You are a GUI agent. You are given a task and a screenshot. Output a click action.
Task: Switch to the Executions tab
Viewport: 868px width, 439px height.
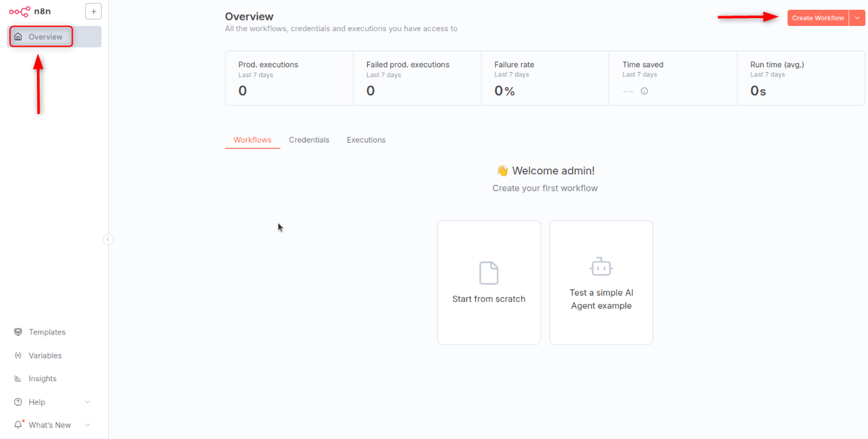click(x=366, y=140)
